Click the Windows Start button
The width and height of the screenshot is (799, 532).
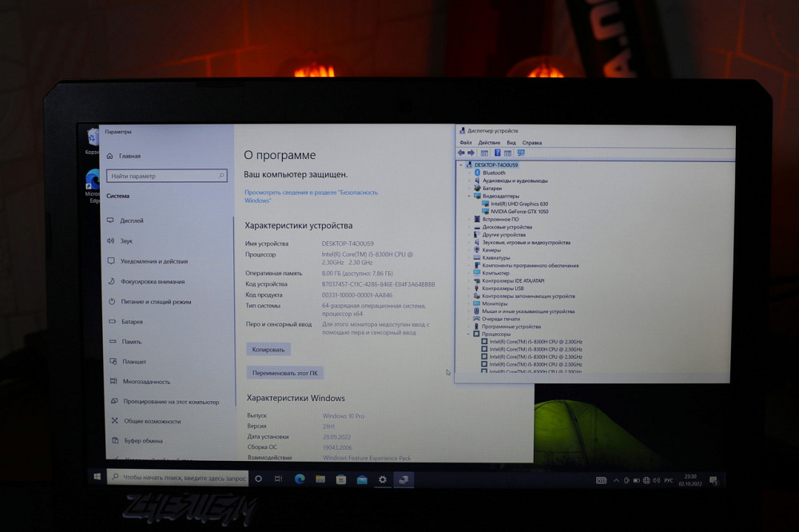tap(97, 478)
